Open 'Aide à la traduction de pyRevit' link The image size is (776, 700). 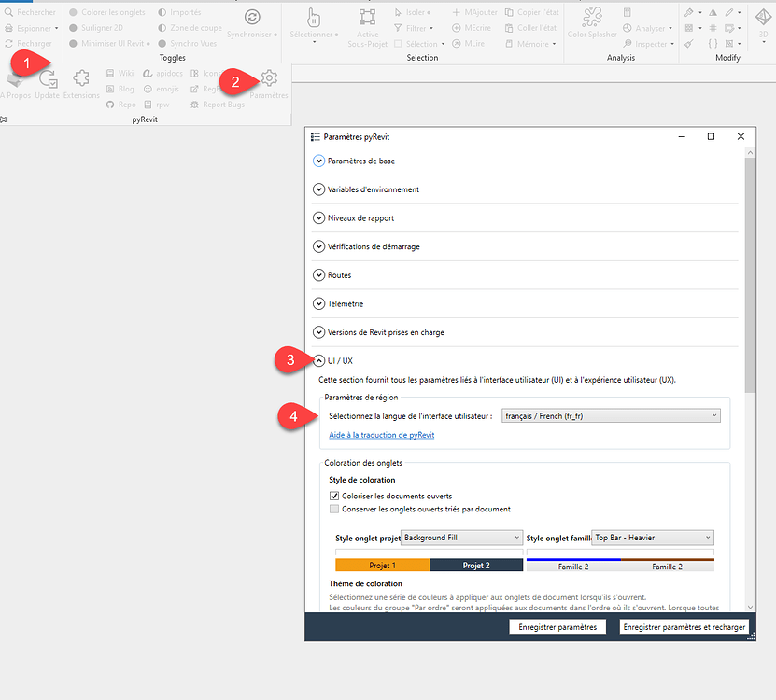point(381,434)
